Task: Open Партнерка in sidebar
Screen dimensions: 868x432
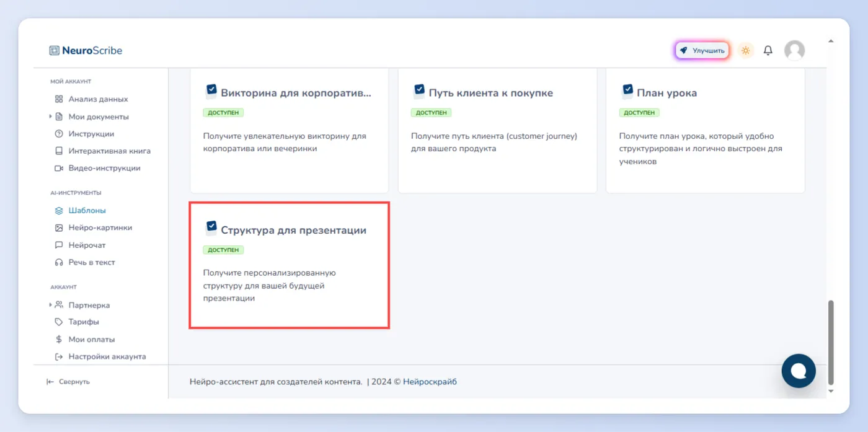Action: tap(89, 305)
